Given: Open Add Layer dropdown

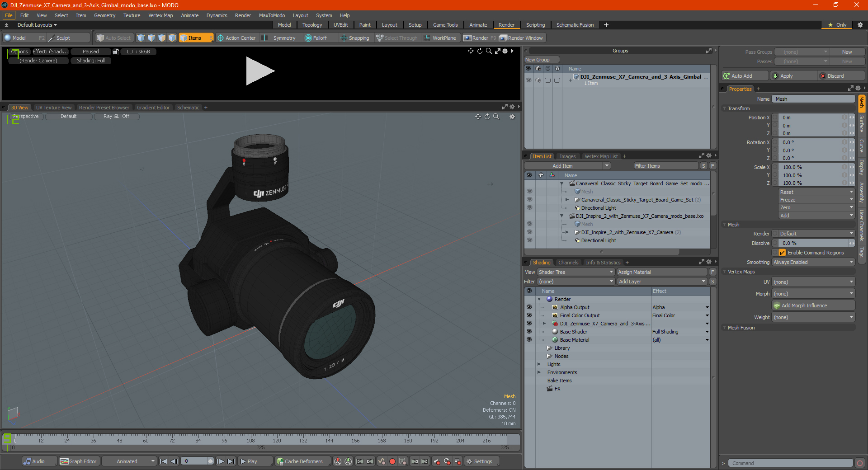Looking at the screenshot, I should click(x=662, y=282).
